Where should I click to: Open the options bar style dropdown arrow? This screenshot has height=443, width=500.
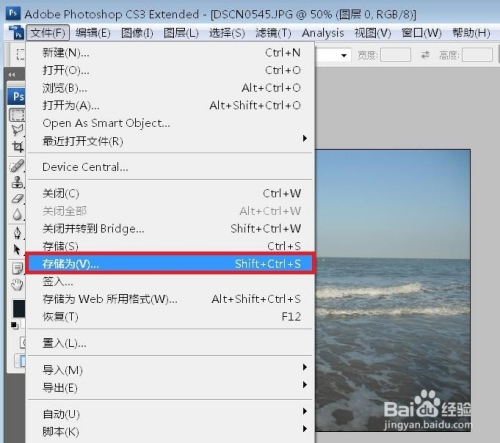(344, 55)
